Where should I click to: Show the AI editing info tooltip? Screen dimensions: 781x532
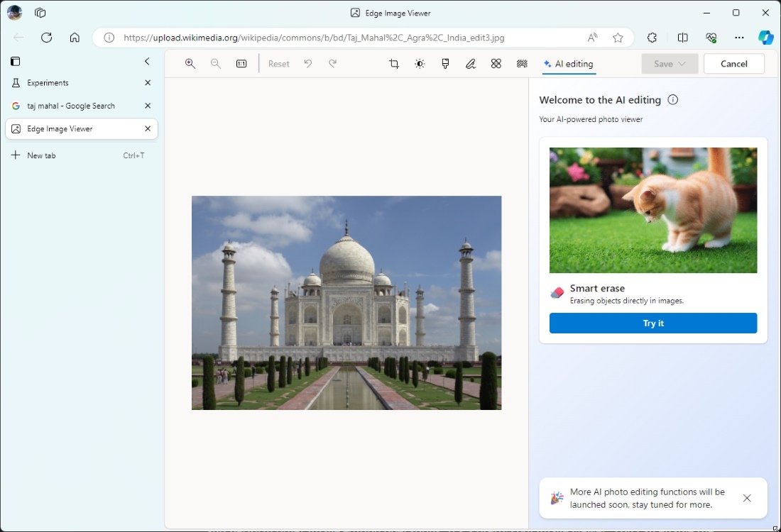(672, 100)
